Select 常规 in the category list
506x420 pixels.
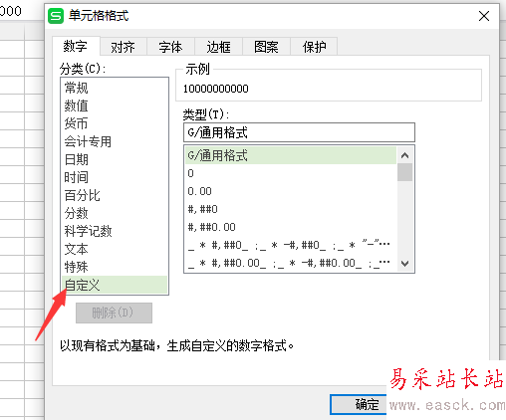pos(115,88)
